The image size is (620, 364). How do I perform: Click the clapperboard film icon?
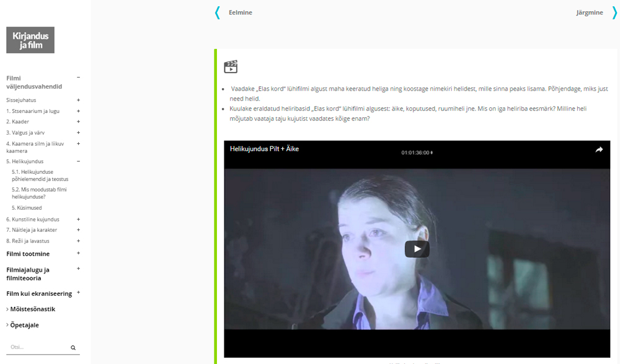231,67
